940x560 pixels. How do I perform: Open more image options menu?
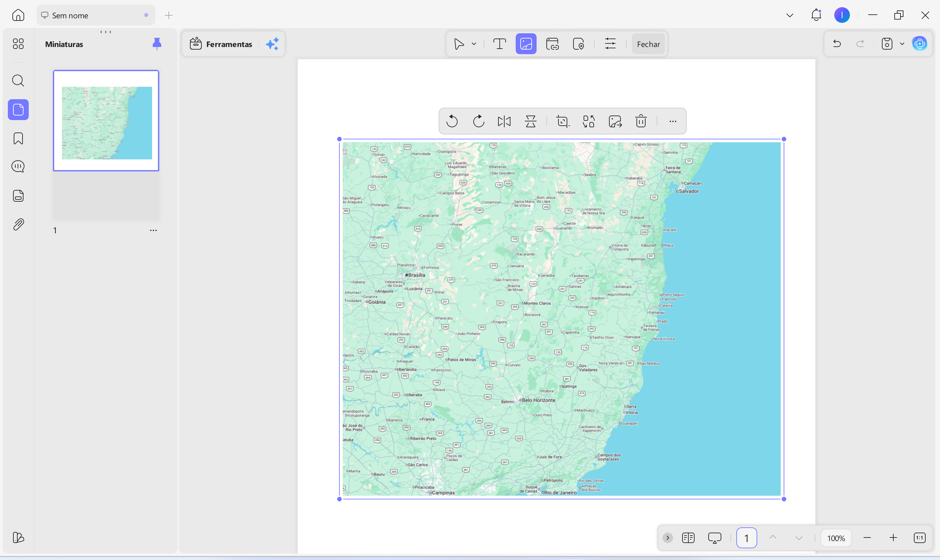672,121
